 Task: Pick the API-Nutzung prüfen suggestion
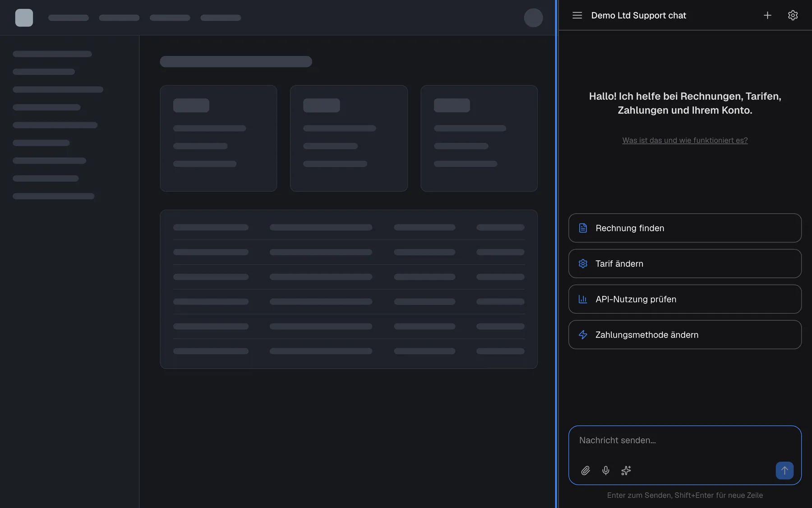(685, 299)
